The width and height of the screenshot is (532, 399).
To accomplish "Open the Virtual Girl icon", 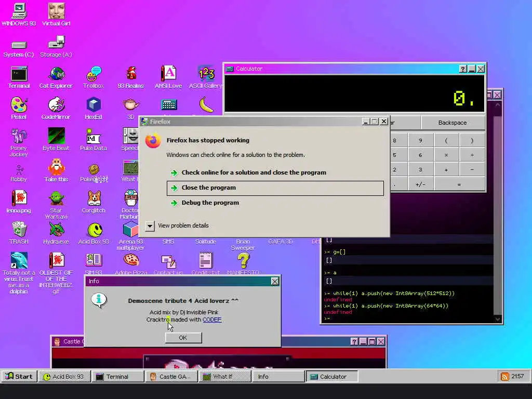I will pyautogui.click(x=56, y=14).
